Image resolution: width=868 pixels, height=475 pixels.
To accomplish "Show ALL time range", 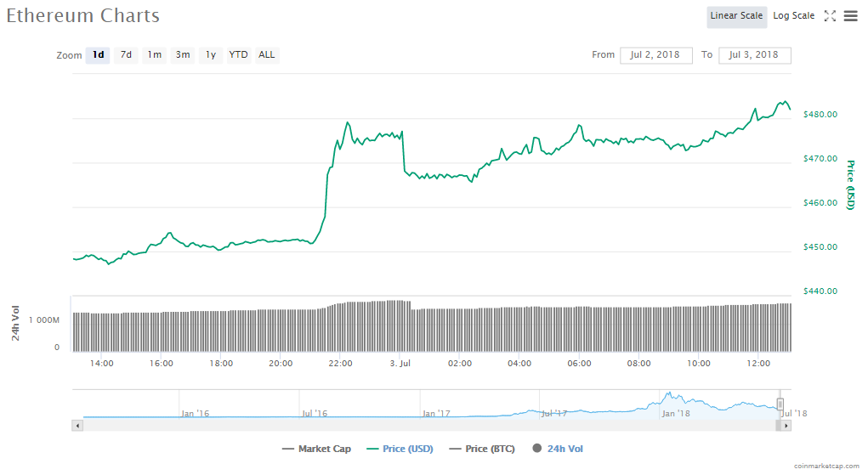I will [x=267, y=55].
